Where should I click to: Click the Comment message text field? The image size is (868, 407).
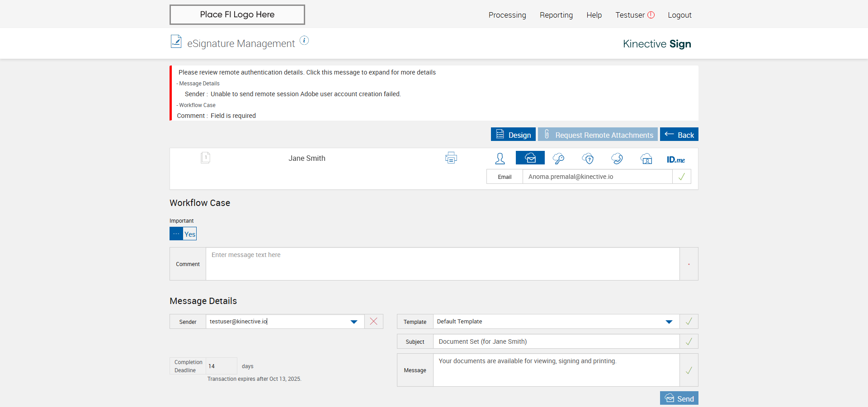coord(443,264)
